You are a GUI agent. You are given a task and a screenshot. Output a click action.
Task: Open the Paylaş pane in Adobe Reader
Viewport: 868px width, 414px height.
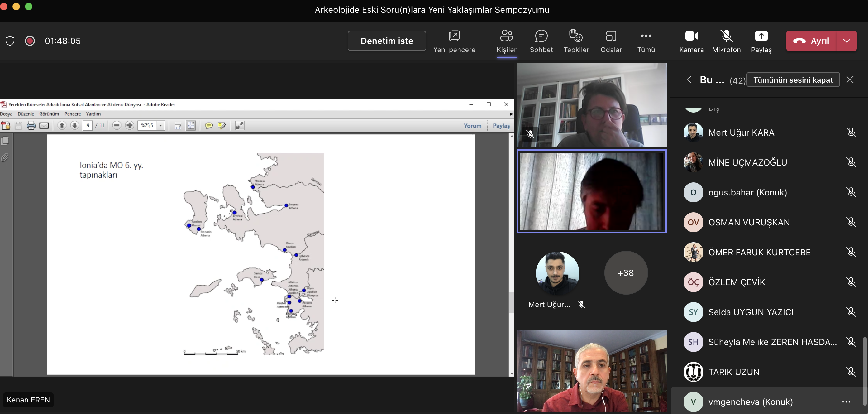click(x=501, y=125)
